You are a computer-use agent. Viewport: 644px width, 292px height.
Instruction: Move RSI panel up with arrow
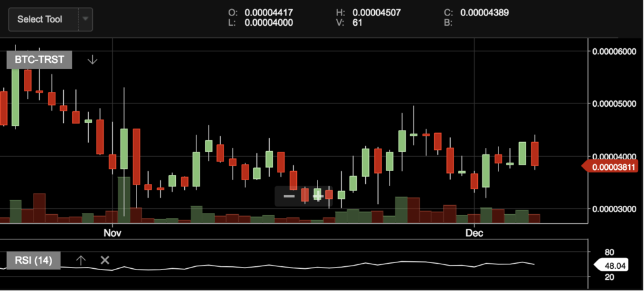coord(81,260)
